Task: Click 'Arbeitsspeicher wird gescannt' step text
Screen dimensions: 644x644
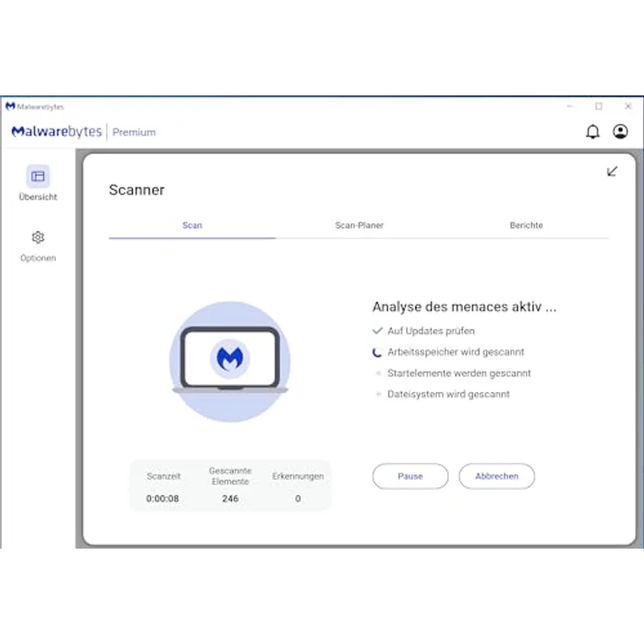Action: point(456,352)
